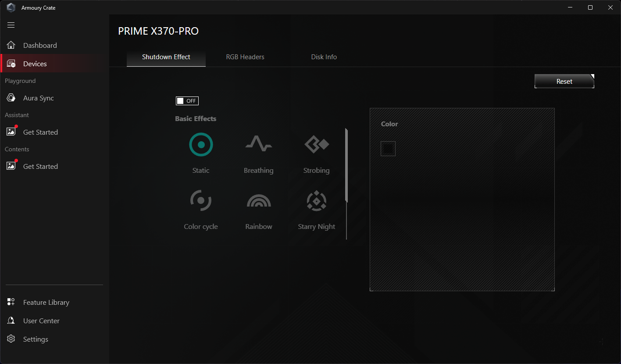The width and height of the screenshot is (621, 364).
Task: Click the Rainbow effect label
Action: coord(259,227)
